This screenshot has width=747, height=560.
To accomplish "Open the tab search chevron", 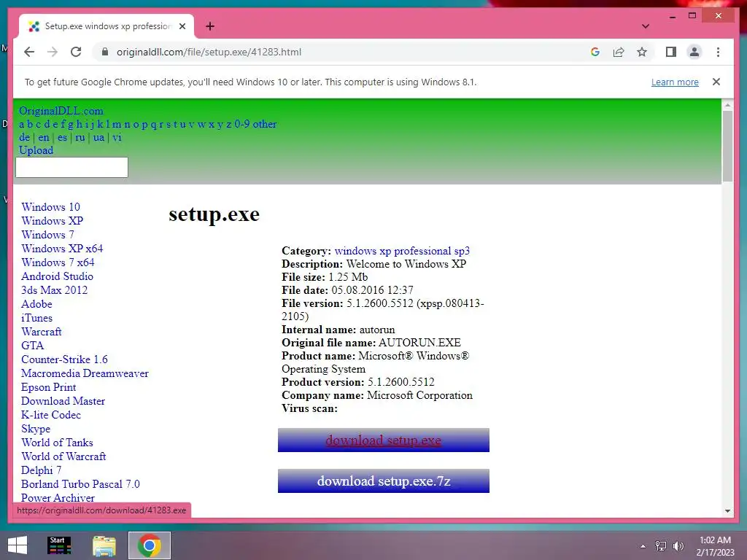I will click(646, 26).
